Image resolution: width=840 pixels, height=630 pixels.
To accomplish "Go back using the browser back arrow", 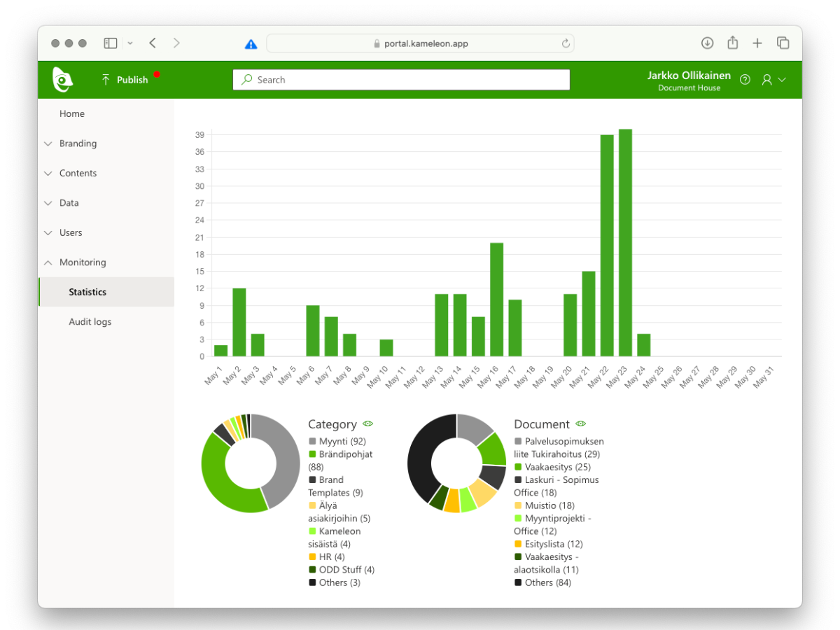I will click(153, 43).
